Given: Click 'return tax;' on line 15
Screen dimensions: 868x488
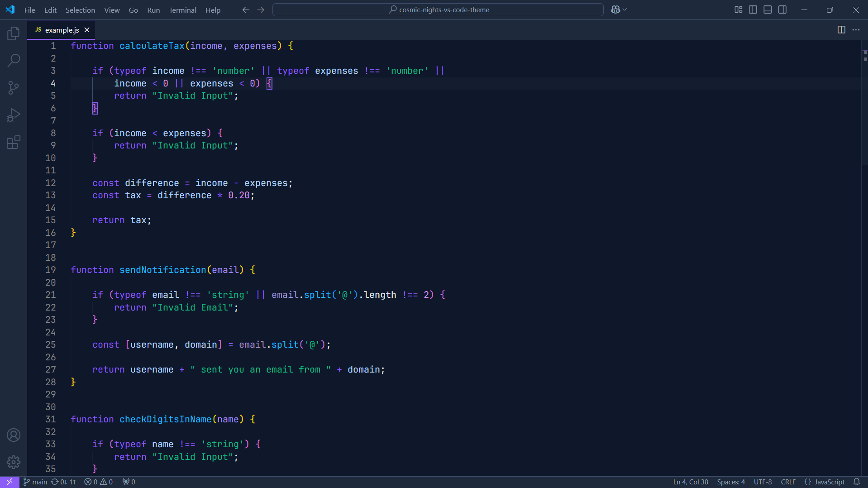Looking at the screenshot, I should 122,220.
